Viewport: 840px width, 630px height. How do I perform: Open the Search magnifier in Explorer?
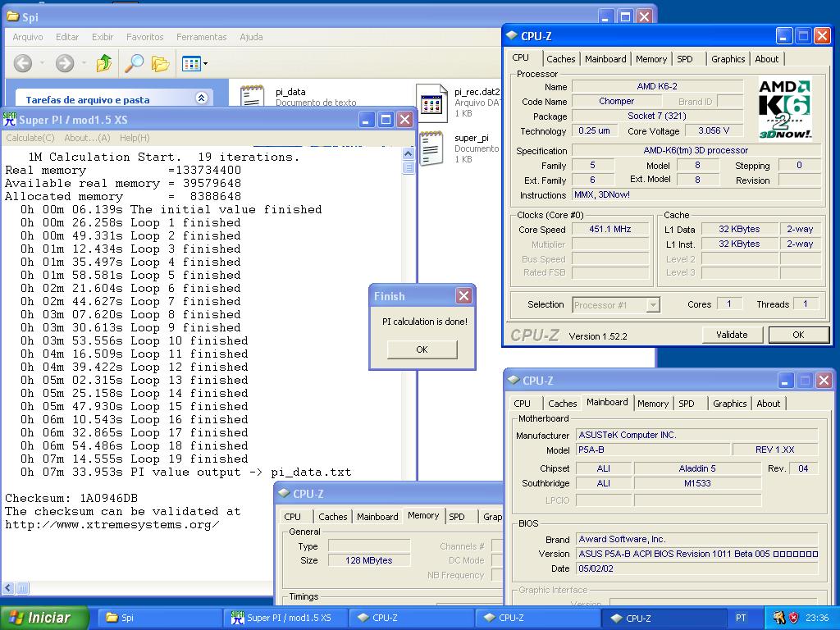(134, 63)
